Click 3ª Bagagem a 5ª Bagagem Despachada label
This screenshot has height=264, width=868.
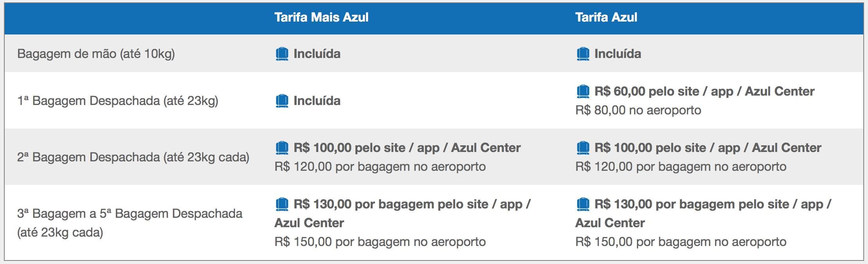(x=130, y=223)
